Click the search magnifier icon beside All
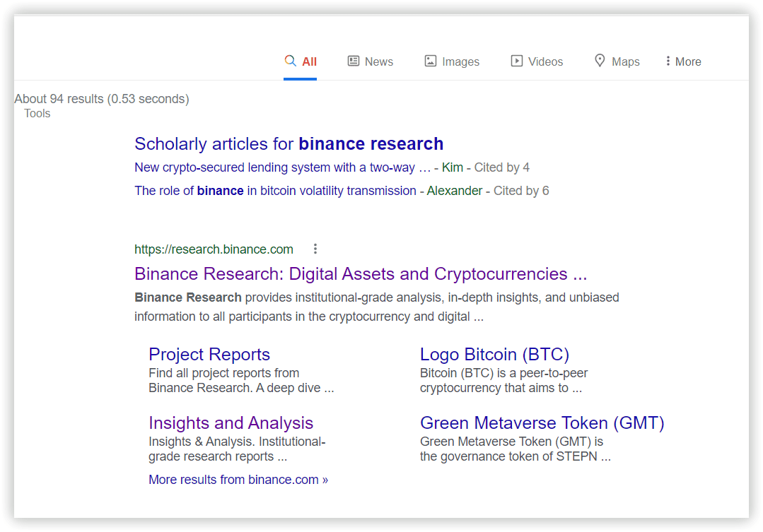 click(290, 61)
